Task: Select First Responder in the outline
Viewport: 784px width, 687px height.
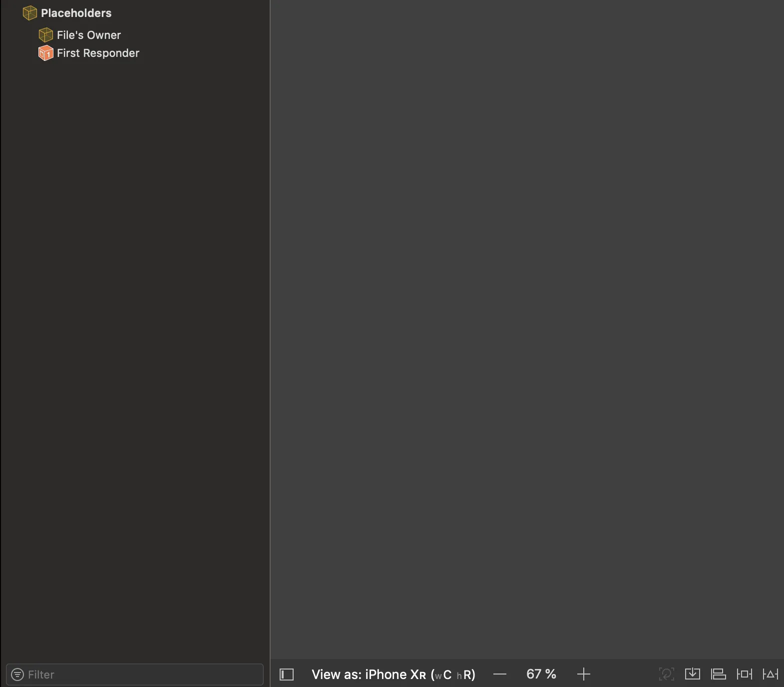Action: pos(135,53)
